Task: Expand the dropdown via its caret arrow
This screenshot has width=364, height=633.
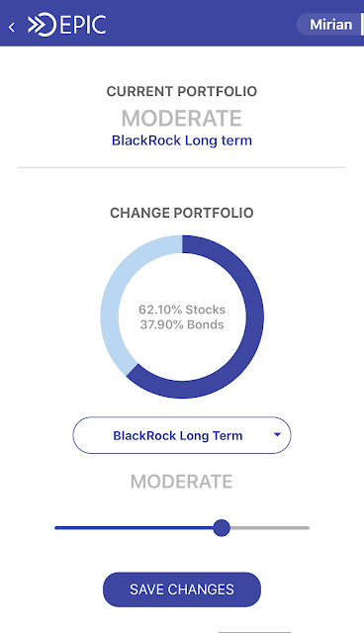Action: tap(277, 435)
